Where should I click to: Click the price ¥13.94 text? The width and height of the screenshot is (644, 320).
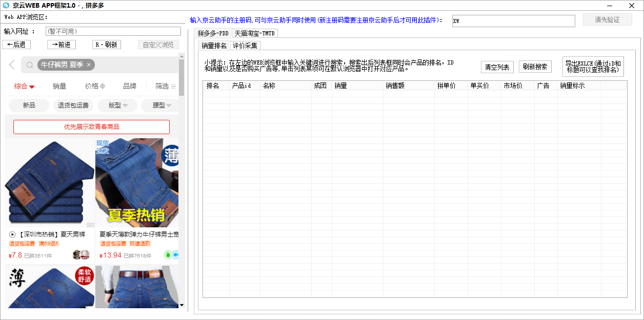point(110,255)
